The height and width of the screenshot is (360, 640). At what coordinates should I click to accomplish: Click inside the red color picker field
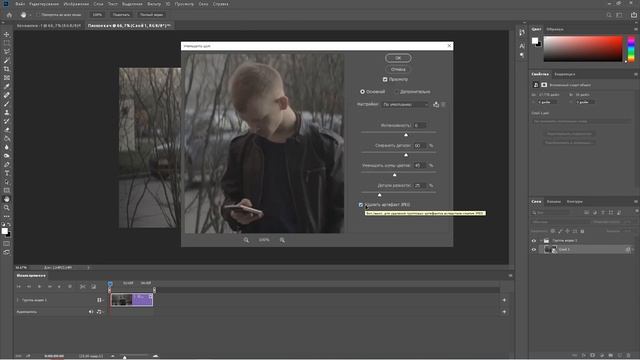click(x=582, y=49)
